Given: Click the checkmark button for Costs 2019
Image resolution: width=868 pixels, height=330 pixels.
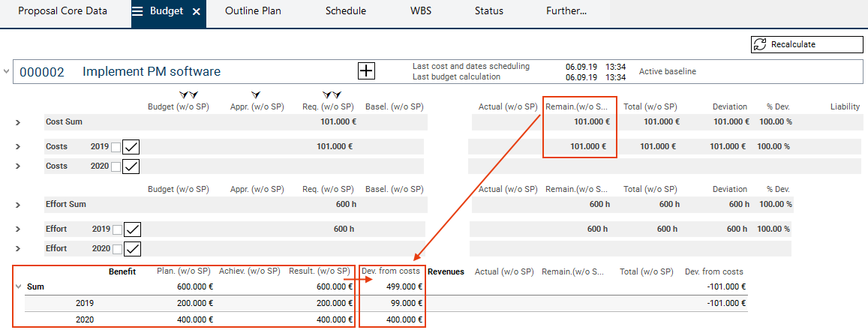Looking at the screenshot, I should pos(131,147).
